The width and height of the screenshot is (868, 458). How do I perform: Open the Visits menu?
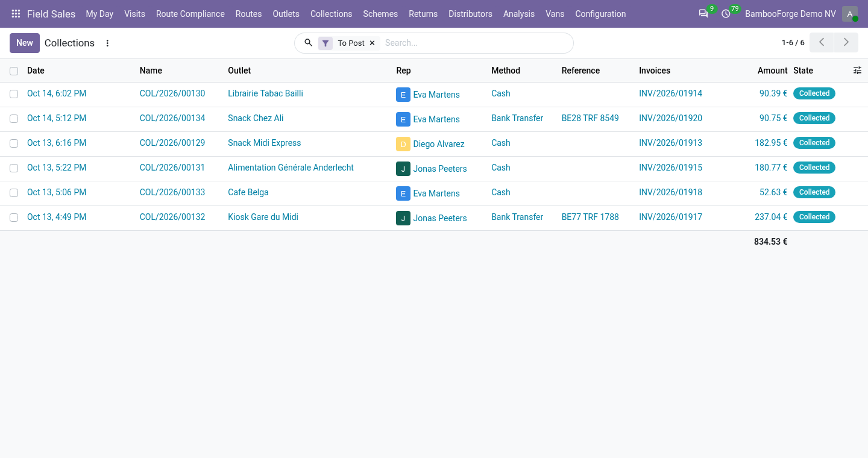click(x=134, y=14)
